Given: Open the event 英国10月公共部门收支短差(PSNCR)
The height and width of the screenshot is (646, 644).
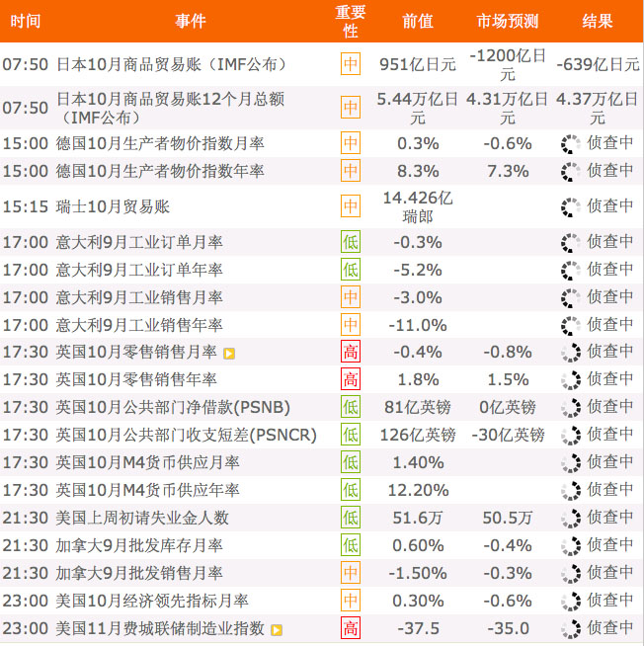Looking at the screenshot, I should [187, 435].
